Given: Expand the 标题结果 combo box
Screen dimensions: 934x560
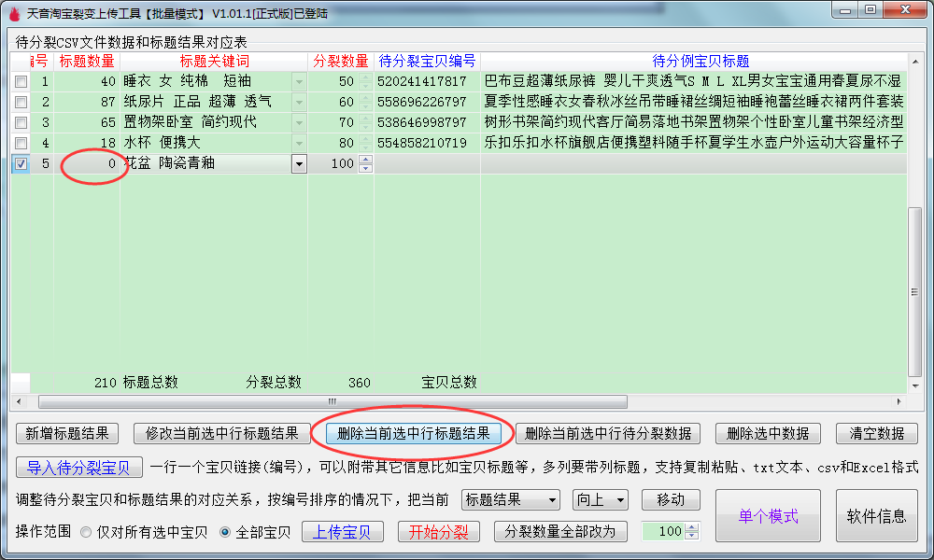Looking at the screenshot, I should (x=552, y=500).
